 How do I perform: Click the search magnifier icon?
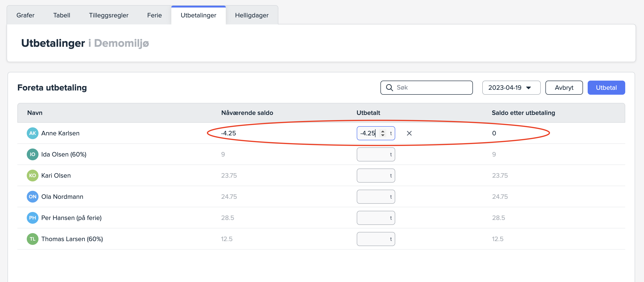pos(389,88)
